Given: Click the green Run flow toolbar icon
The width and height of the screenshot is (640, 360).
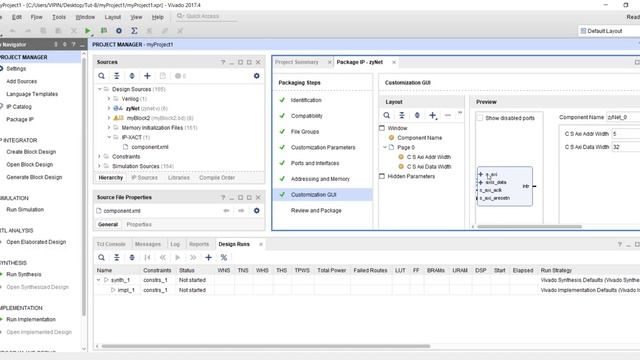Looking at the screenshot, I should 87,31.
